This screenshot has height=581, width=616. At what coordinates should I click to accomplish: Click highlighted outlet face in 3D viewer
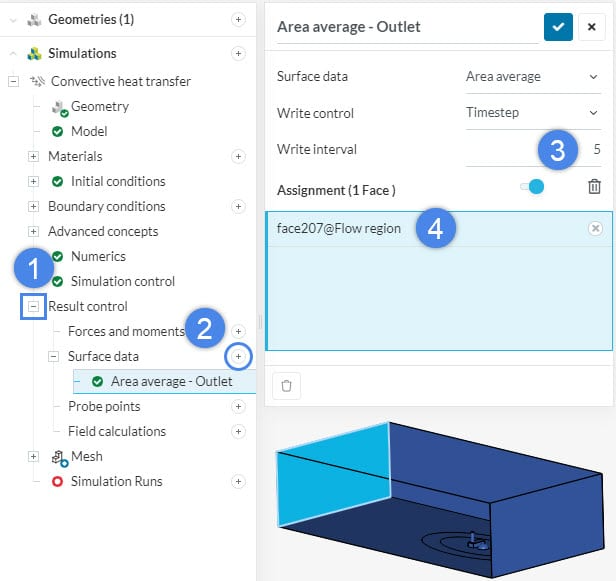tap(334, 473)
